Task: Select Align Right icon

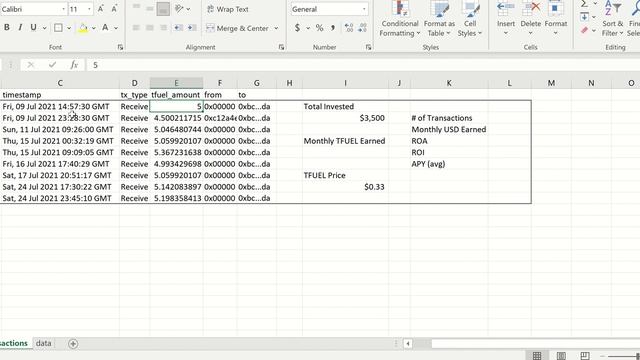Action: (163, 28)
